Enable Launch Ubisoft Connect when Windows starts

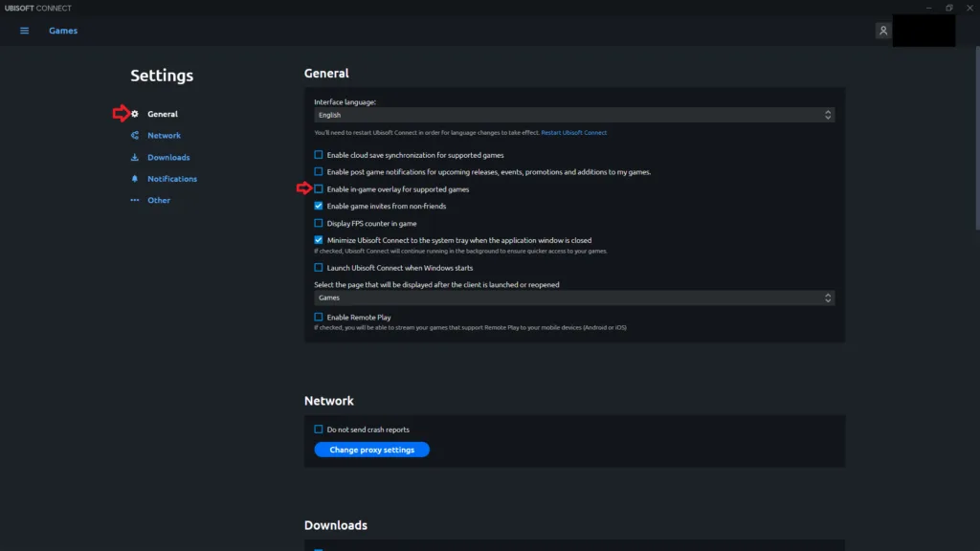(319, 268)
